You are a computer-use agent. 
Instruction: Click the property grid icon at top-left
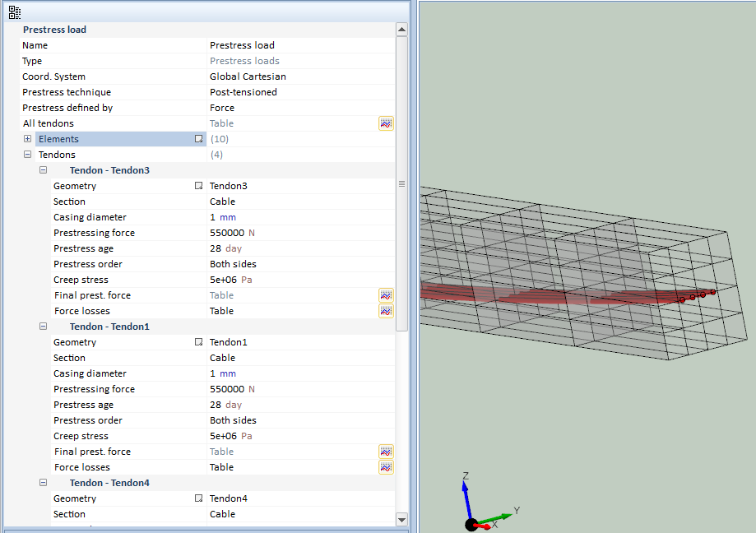click(x=14, y=12)
